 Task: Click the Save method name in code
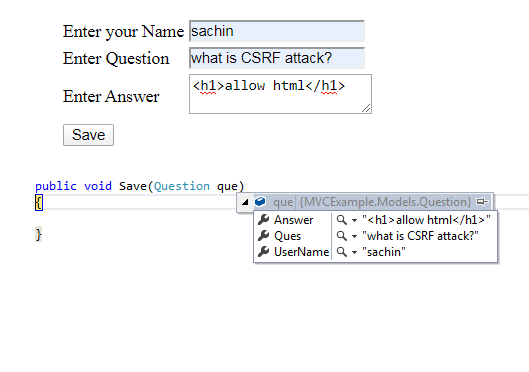[133, 186]
